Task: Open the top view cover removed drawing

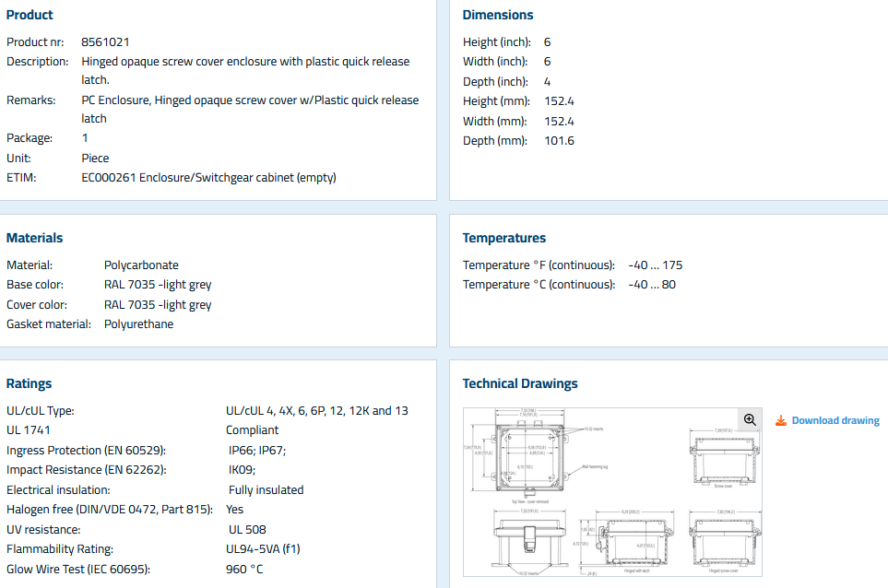Action: (530, 458)
